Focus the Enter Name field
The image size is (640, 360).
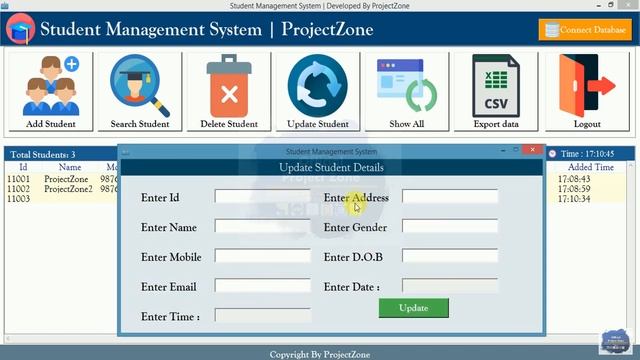262,226
